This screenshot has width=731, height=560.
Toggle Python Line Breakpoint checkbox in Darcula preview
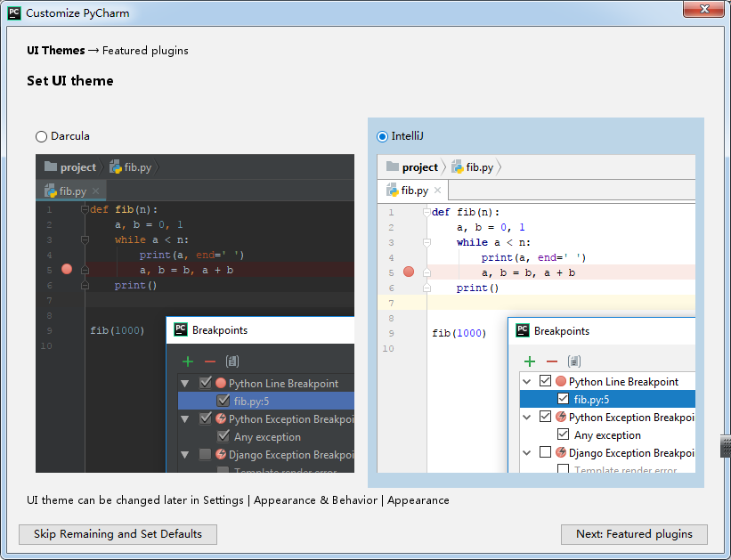point(206,383)
